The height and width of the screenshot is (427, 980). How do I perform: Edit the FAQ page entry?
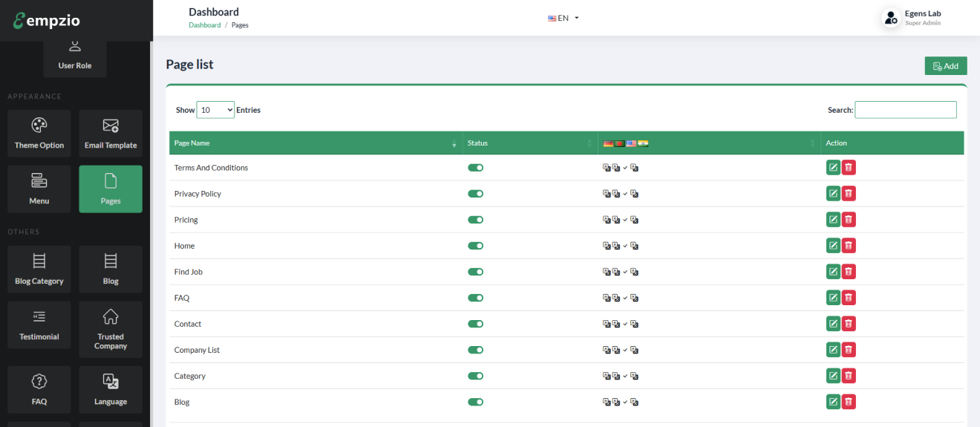833,298
